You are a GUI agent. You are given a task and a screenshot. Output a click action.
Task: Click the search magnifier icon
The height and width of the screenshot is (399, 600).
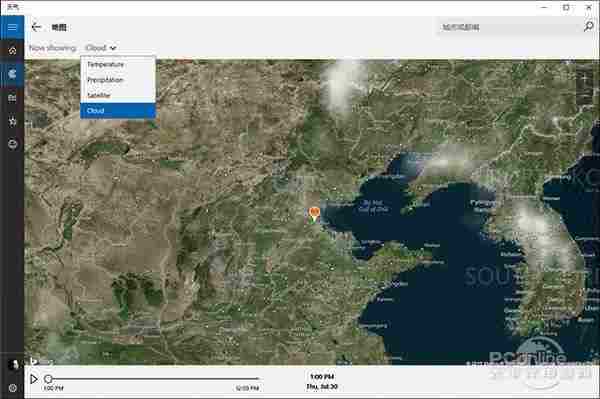(589, 26)
